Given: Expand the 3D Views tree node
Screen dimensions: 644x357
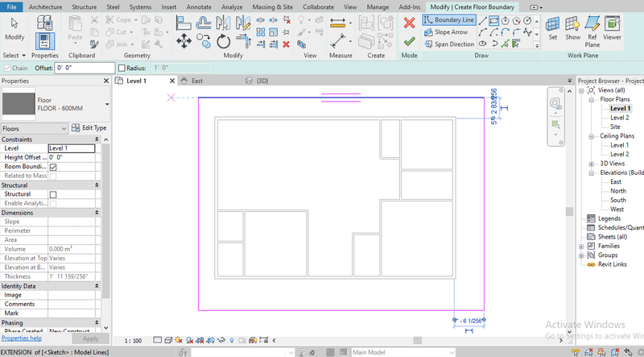Looking at the screenshot, I should tap(592, 164).
